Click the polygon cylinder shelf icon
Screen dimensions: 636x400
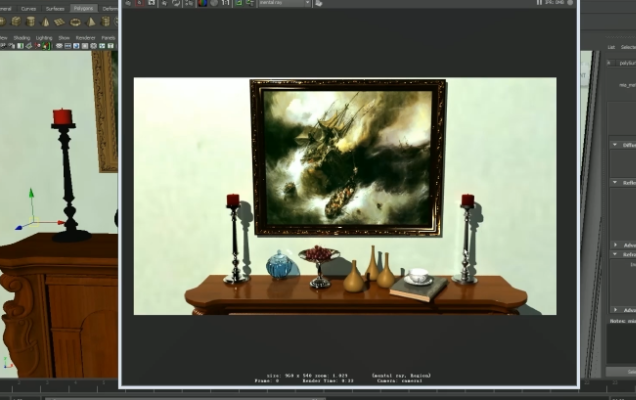tap(31, 21)
